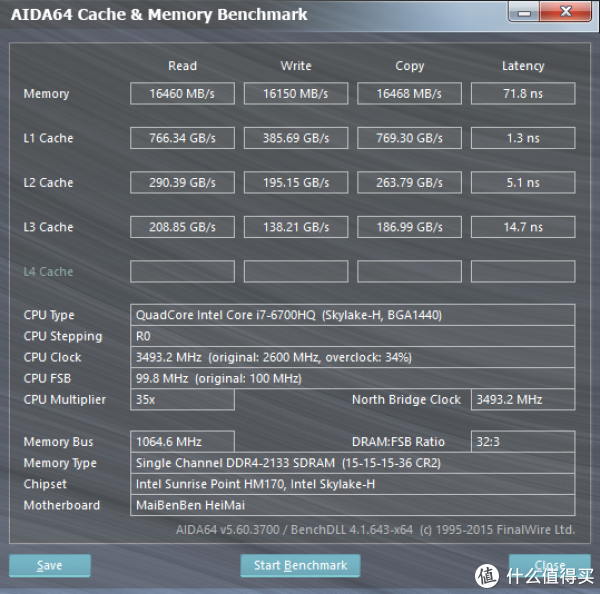Image resolution: width=600 pixels, height=594 pixels.
Task: Click the empty L4 Cache Read field
Action: tap(182, 271)
